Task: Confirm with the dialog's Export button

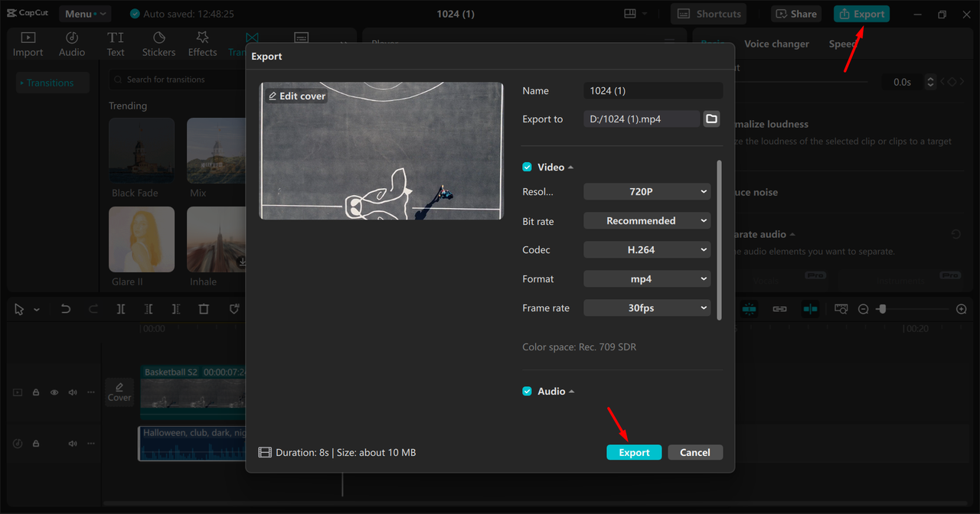Action: click(634, 452)
